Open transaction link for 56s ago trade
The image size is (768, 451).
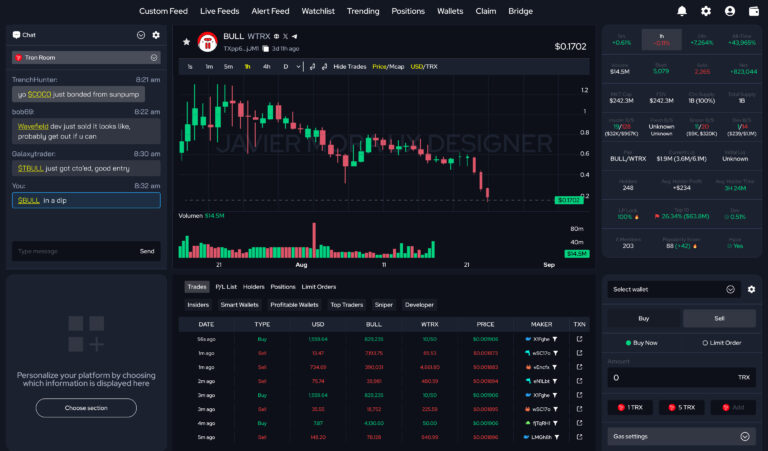click(579, 339)
